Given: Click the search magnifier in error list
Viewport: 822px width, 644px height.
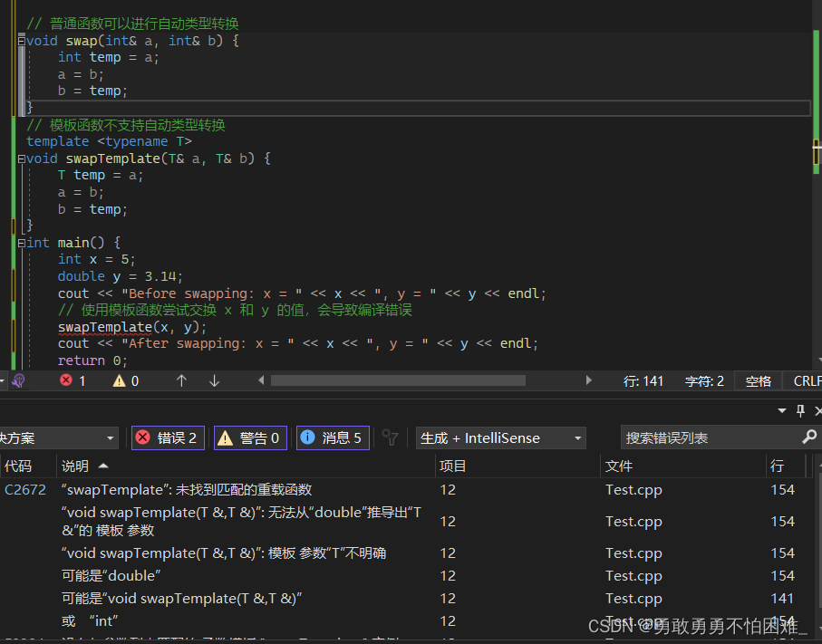Looking at the screenshot, I should pos(809,437).
